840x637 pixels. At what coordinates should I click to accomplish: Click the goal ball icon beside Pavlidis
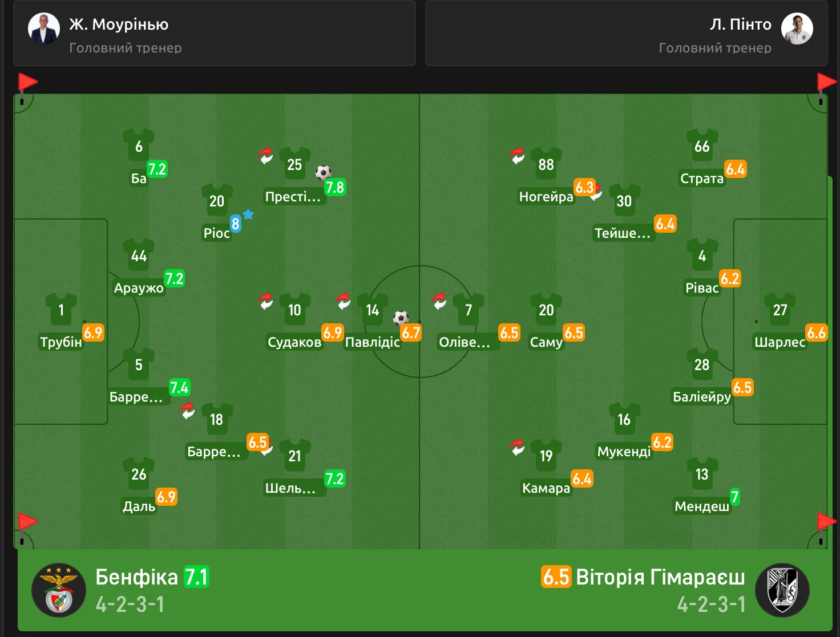point(401,318)
